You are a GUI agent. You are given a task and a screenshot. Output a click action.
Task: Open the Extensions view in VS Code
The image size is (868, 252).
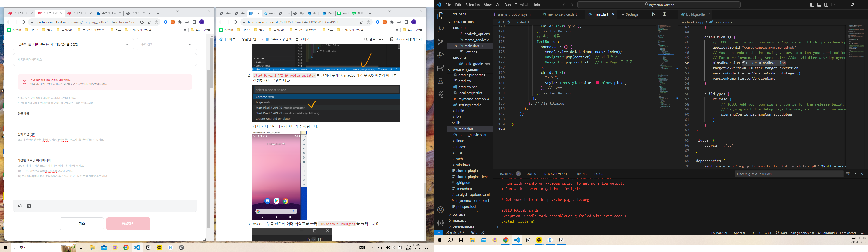[x=440, y=68]
